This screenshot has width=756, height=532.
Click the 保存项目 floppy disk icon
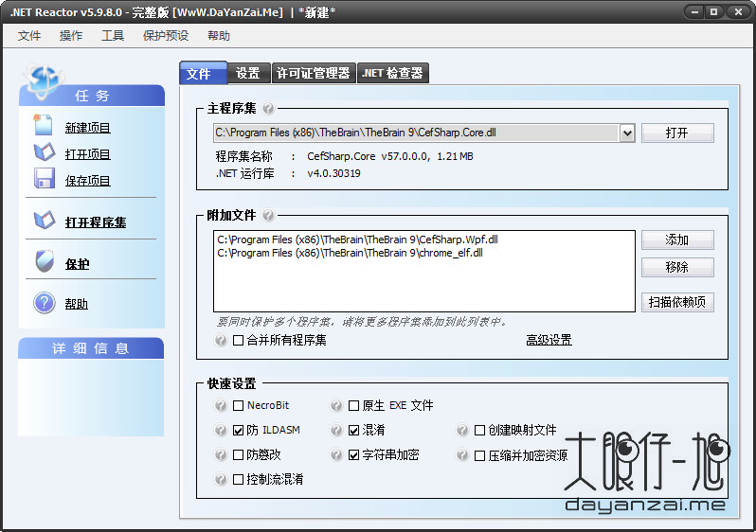(x=45, y=178)
